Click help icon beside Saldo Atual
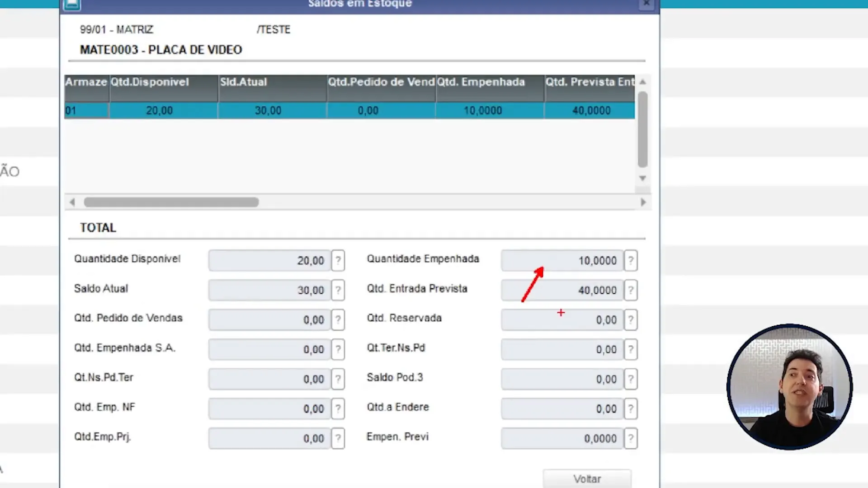Image resolution: width=868 pixels, height=488 pixels. click(x=338, y=290)
